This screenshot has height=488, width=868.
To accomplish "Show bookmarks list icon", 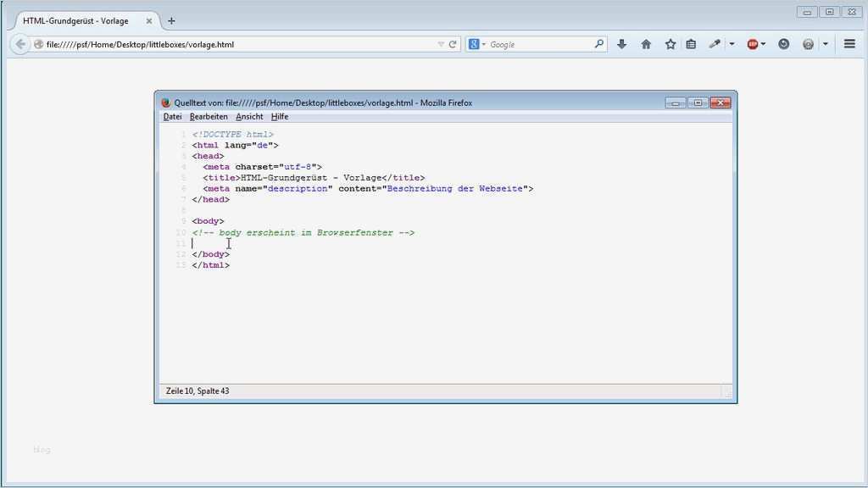I will coord(692,44).
